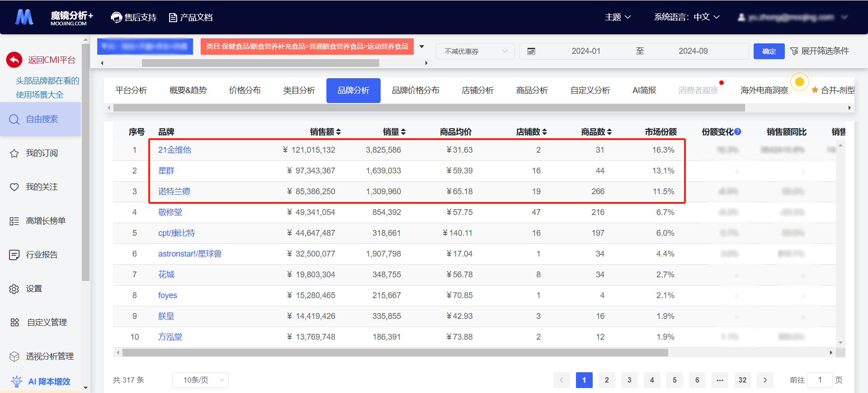Screen dimensions: 868x393
Task: Switch to 品牌价格分布 tab
Action: point(415,90)
